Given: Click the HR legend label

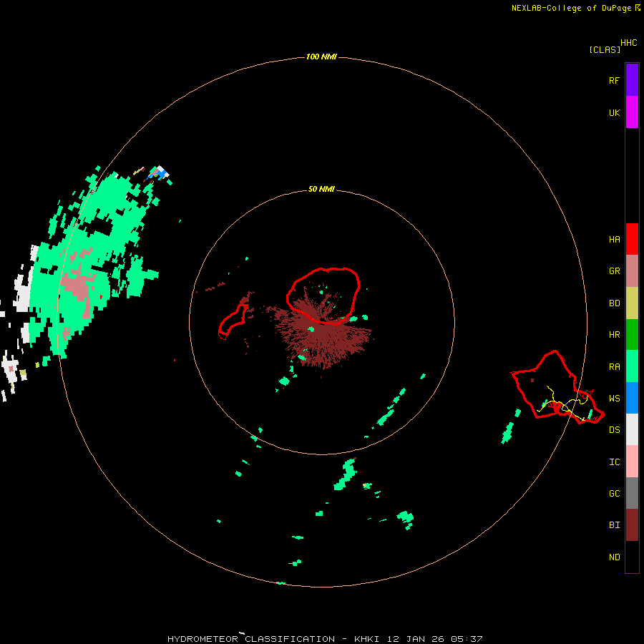Looking at the screenshot, I should 614,335.
